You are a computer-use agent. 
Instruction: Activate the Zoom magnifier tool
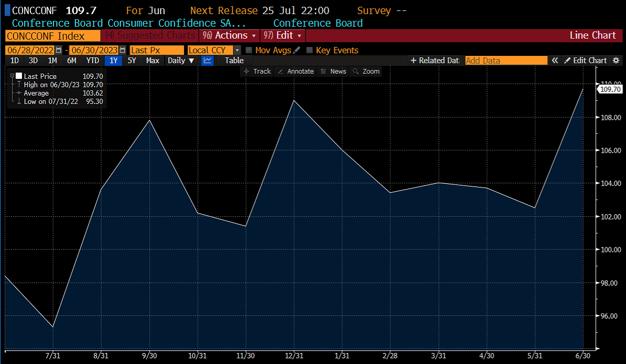pyautogui.click(x=366, y=72)
